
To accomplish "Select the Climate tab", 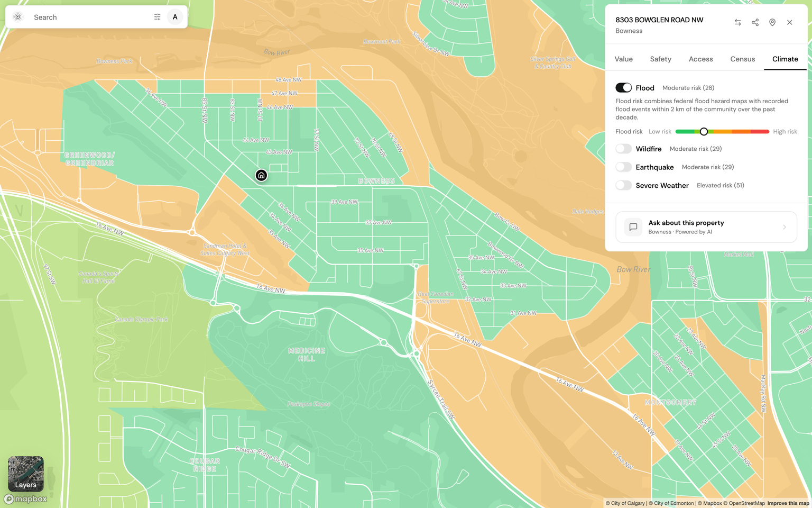I will click(x=785, y=59).
